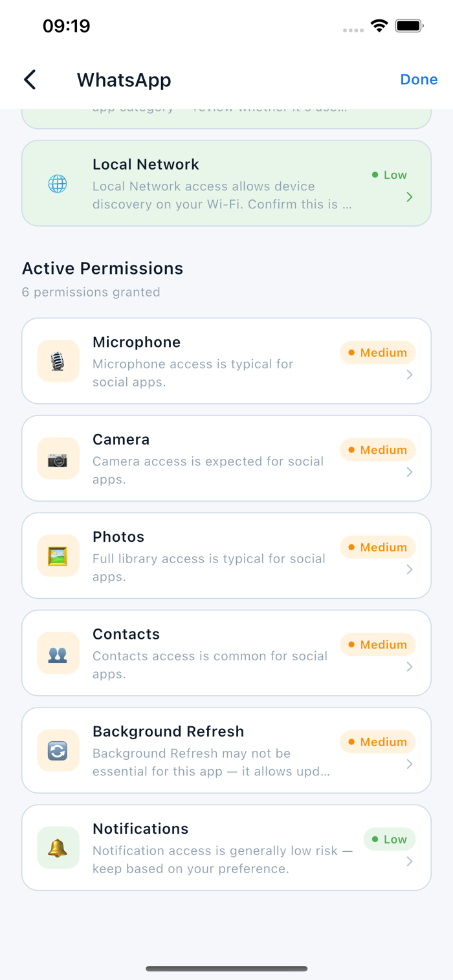The image size is (453, 980).
Task: Open the Background Refresh permission title
Action: [168, 731]
